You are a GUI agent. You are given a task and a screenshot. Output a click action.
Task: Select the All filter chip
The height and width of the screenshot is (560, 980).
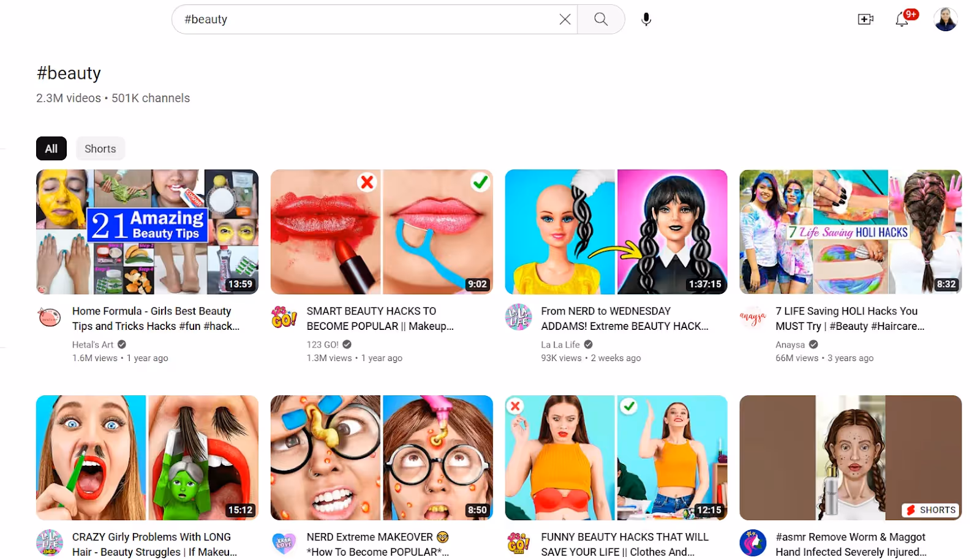51,149
